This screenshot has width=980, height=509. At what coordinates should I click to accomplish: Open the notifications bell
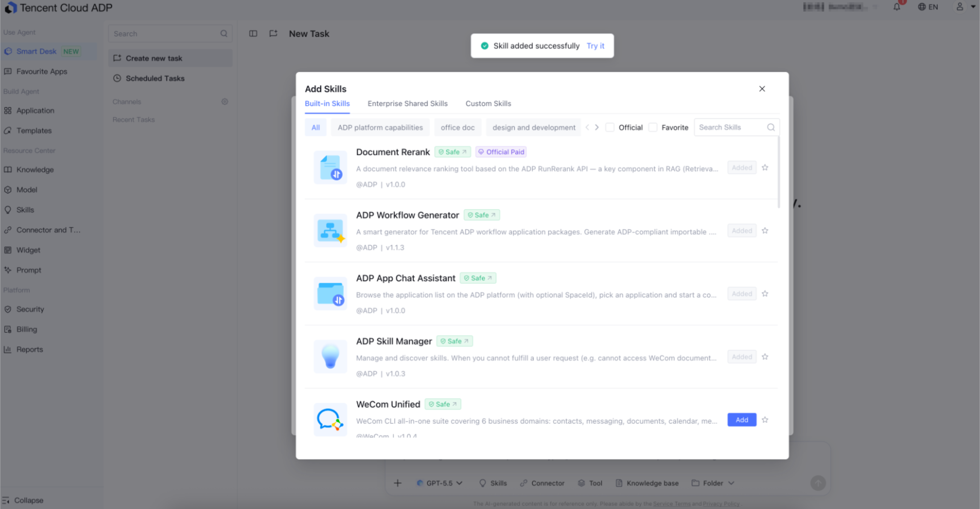tap(897, 7)
